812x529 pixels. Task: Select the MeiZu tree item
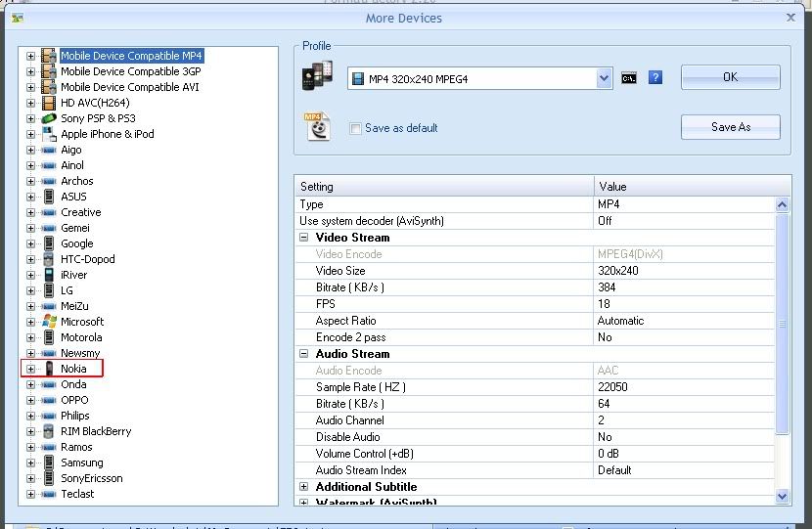point(74,306)
